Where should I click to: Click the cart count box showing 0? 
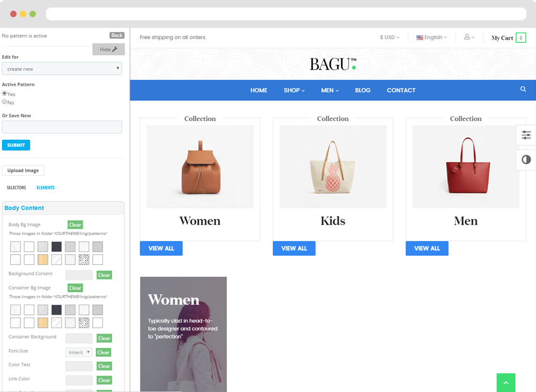(520, 38)
